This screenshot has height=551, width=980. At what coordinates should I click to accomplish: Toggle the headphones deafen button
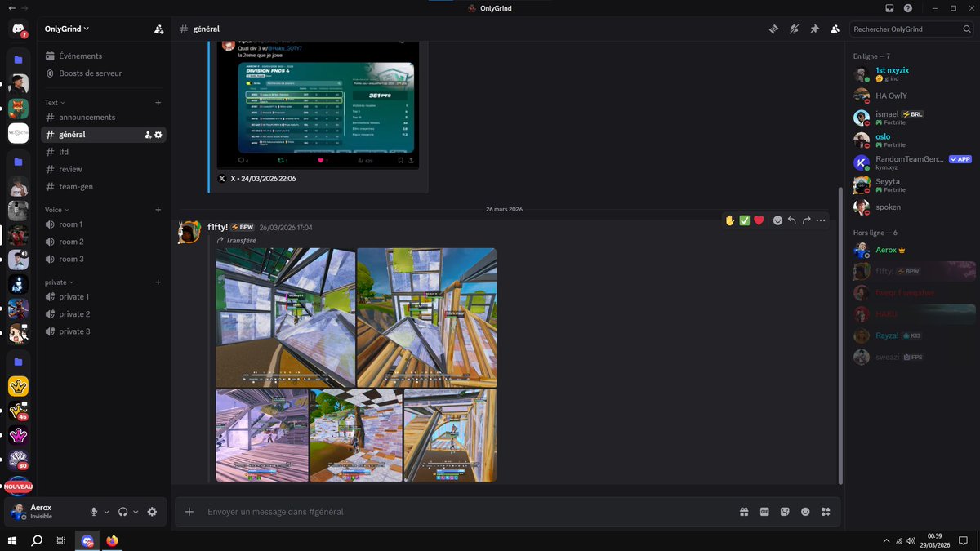click(x=122, y=512)
